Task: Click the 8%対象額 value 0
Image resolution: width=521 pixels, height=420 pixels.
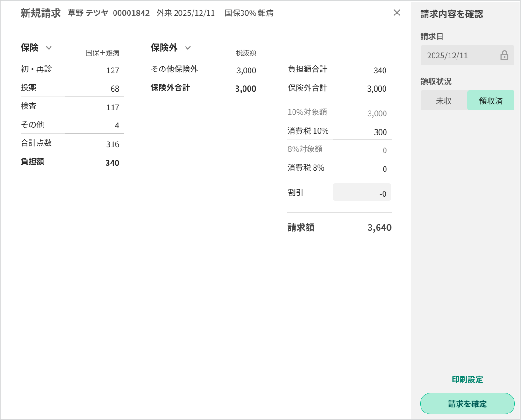Action: 385,150
